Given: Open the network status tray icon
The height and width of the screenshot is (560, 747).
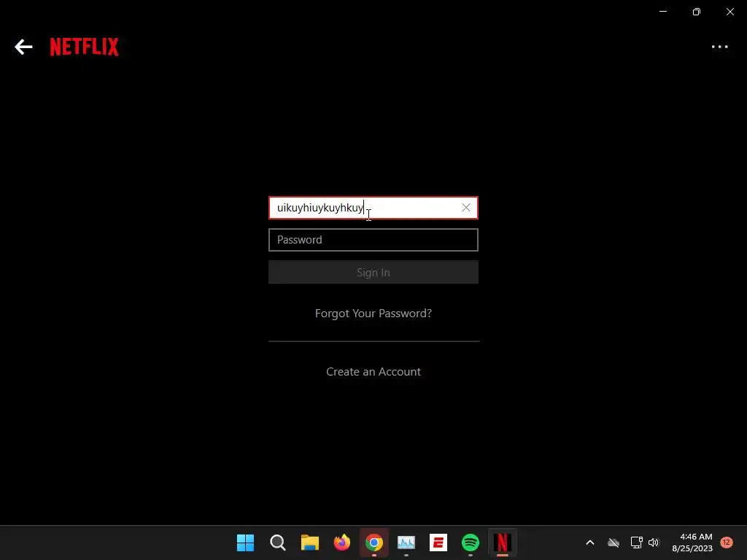Looking at the screenshot, I should tap(636, 542).
